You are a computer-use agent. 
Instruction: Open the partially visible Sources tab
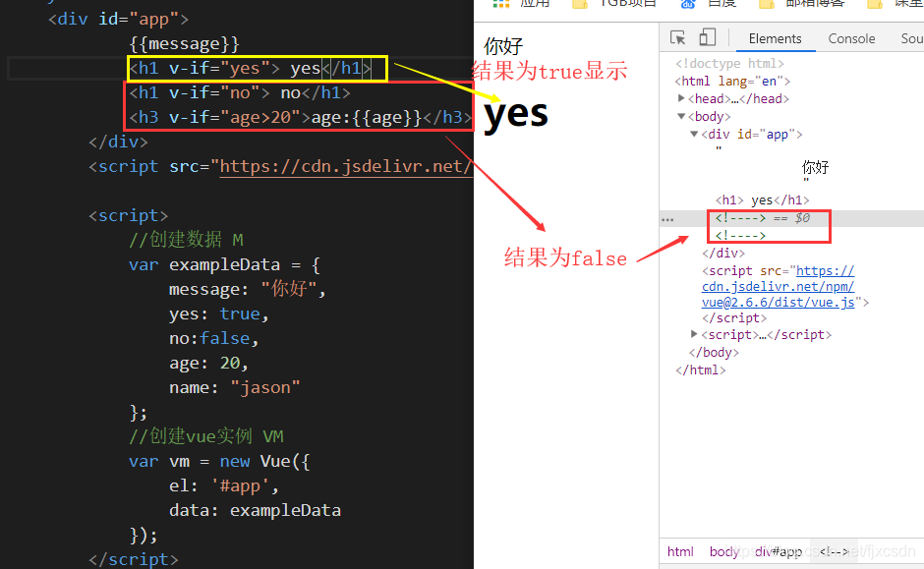[x=912, y=39]
